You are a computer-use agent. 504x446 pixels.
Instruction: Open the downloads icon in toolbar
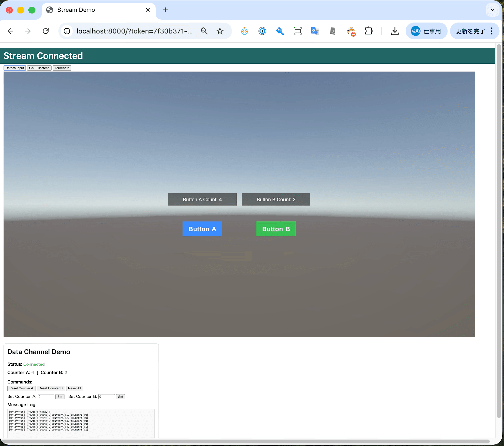[x=395, y=31]
